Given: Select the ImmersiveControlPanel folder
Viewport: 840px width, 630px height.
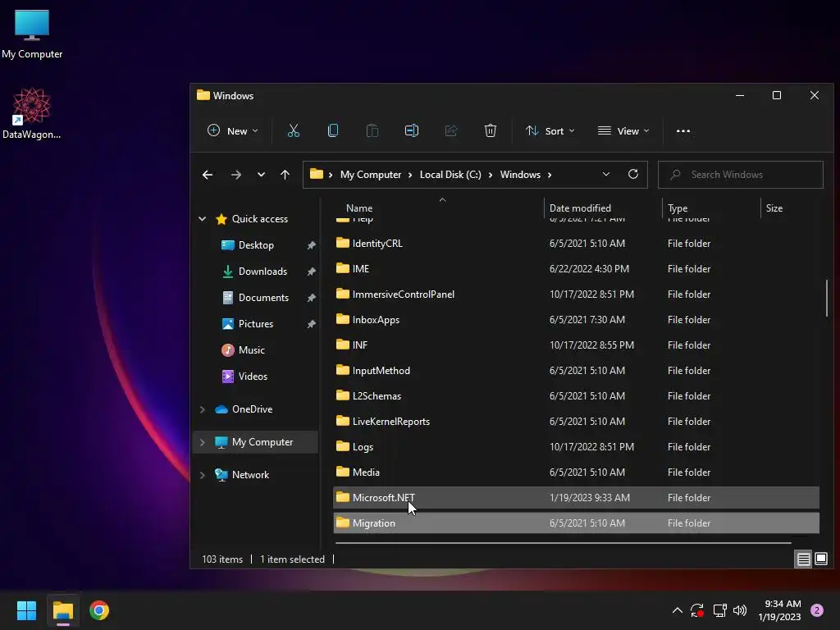Looking at the screenshot, I should point(576,294).
